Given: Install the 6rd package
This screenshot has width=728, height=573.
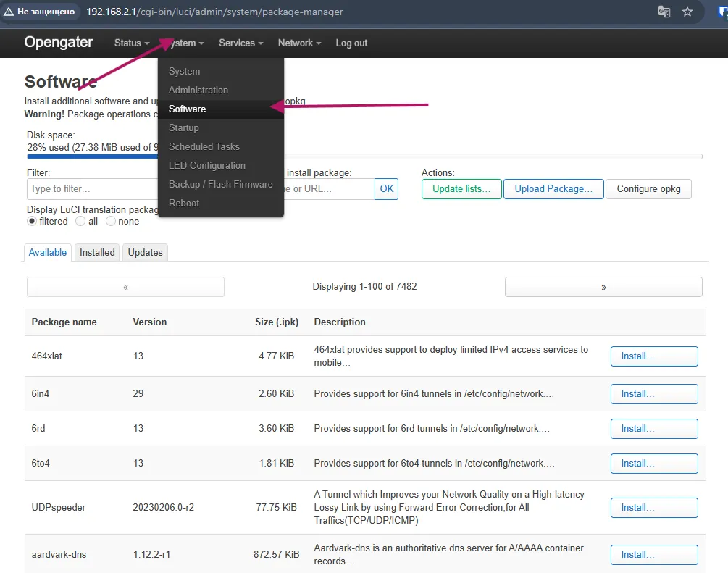Looking at the screenshot, I should [x=654, y=429].
